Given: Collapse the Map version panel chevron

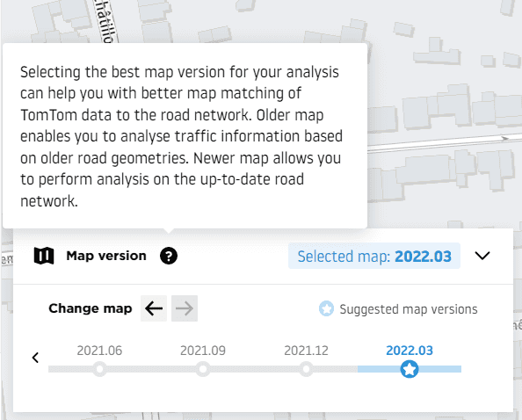Looking at the screenshot, I should (x=482, y=256).
